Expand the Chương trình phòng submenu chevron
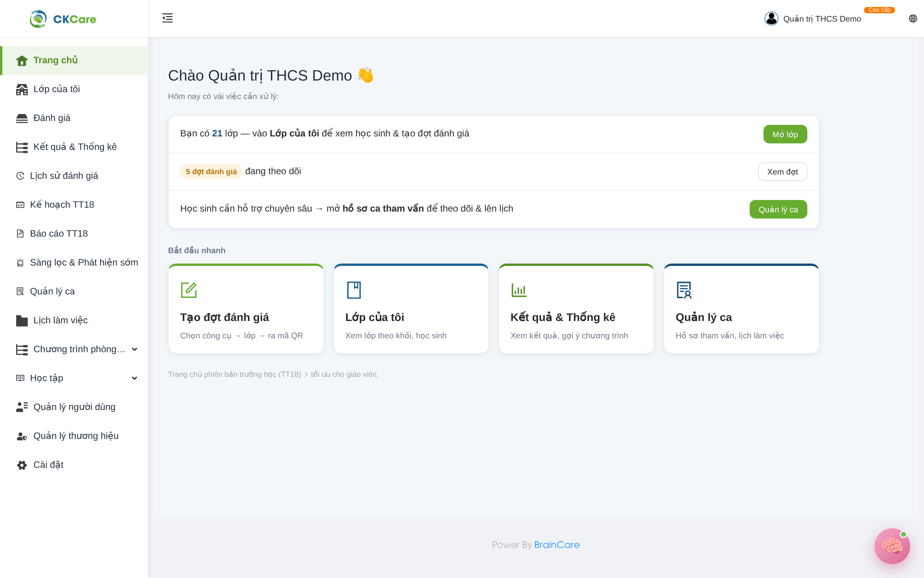Screen dimensions: 924x578 coord(134,349)
